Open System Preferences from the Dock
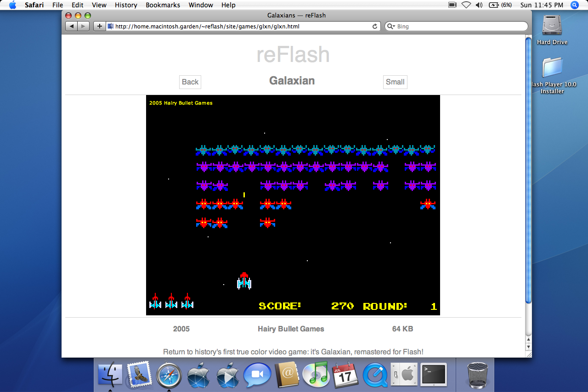This screenshot has height=392, width=588. tap(403, 375)
